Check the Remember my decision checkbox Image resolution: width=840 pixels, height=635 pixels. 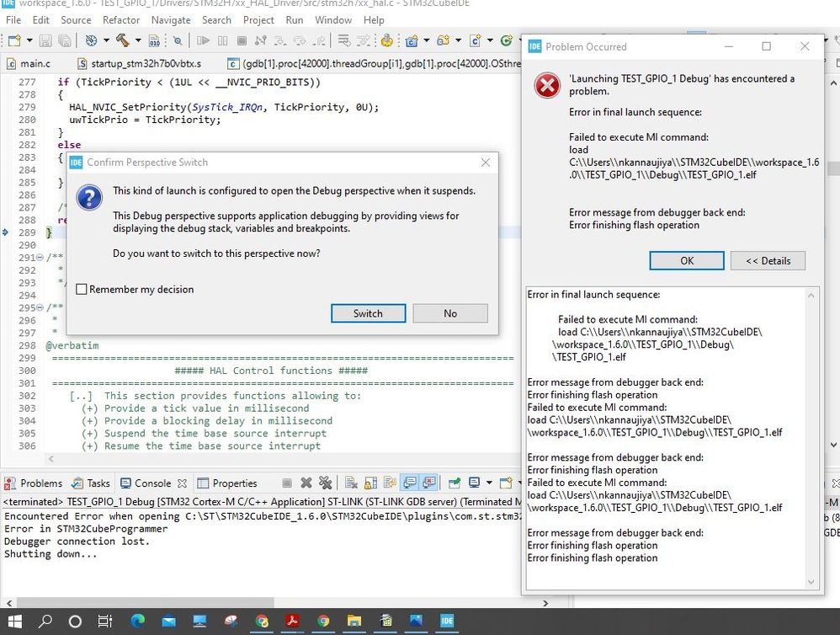click(x=82, y=290)
